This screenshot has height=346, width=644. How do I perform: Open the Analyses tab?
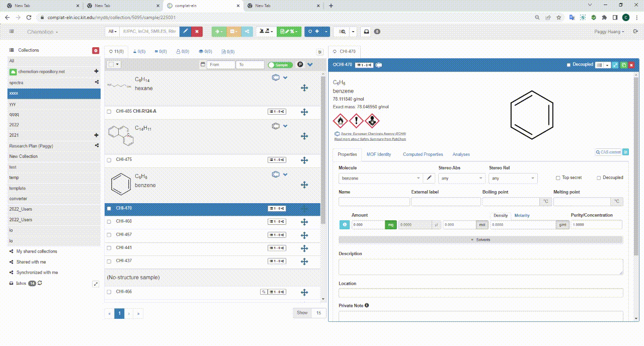coord(461,154)
